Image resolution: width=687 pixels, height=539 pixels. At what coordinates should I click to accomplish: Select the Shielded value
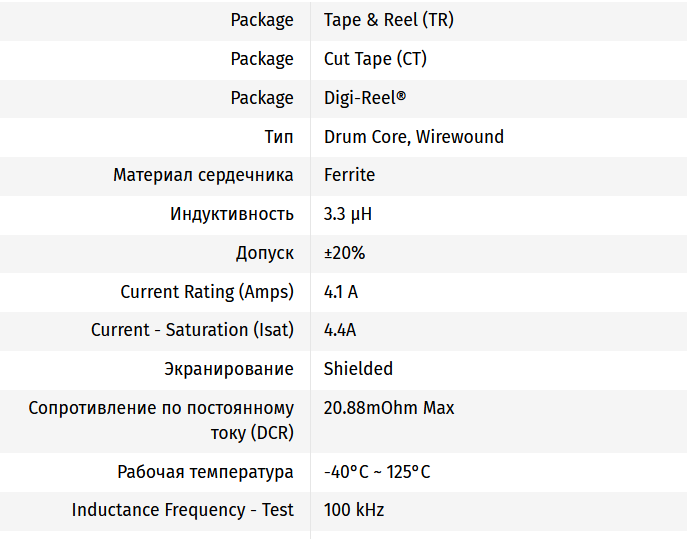[x=358, y=369]
